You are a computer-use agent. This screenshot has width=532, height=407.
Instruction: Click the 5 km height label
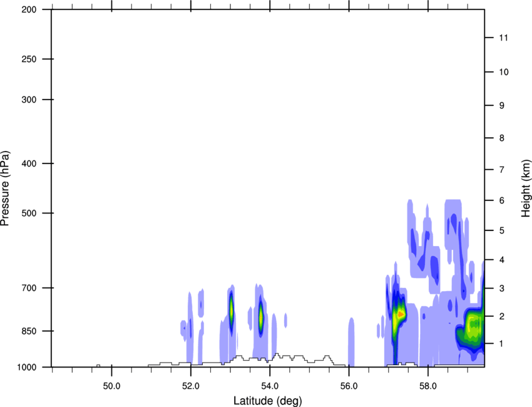pyautogui.click(x=502, y=231)
